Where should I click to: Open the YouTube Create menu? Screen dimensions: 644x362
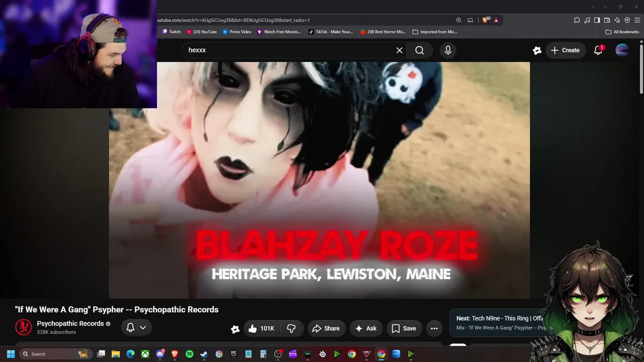pyautogui.click(x=565, y=50)
